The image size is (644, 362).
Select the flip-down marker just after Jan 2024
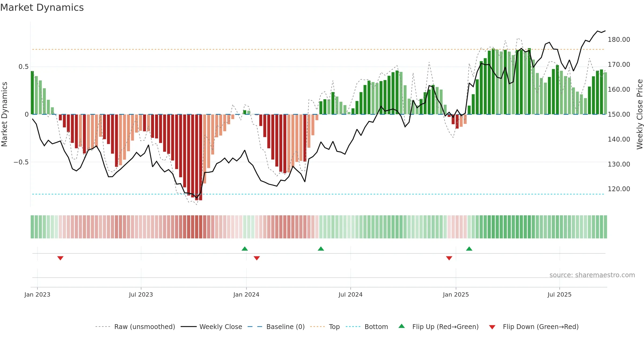point(257,258)
